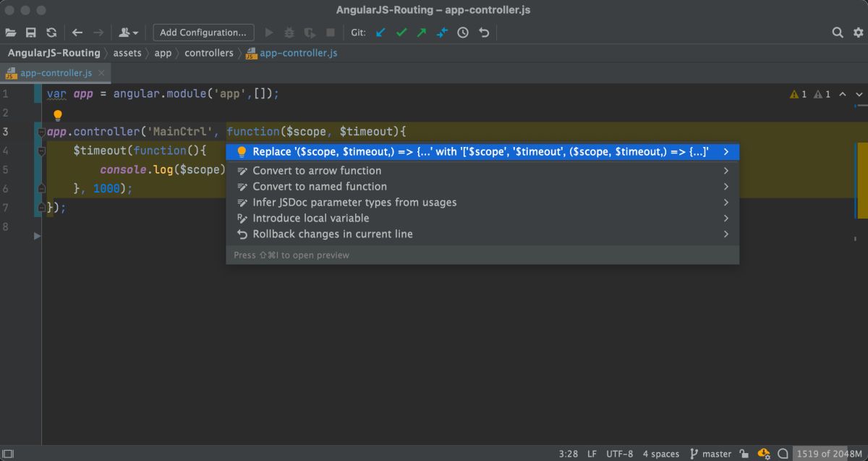Click the weak warnings count indicator
868x461 pixels.
[x=822, y=94]
